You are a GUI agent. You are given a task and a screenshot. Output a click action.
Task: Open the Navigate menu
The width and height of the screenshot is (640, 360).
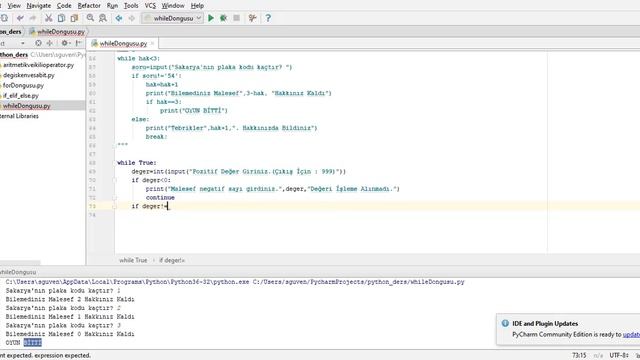[x=39, y=6]
